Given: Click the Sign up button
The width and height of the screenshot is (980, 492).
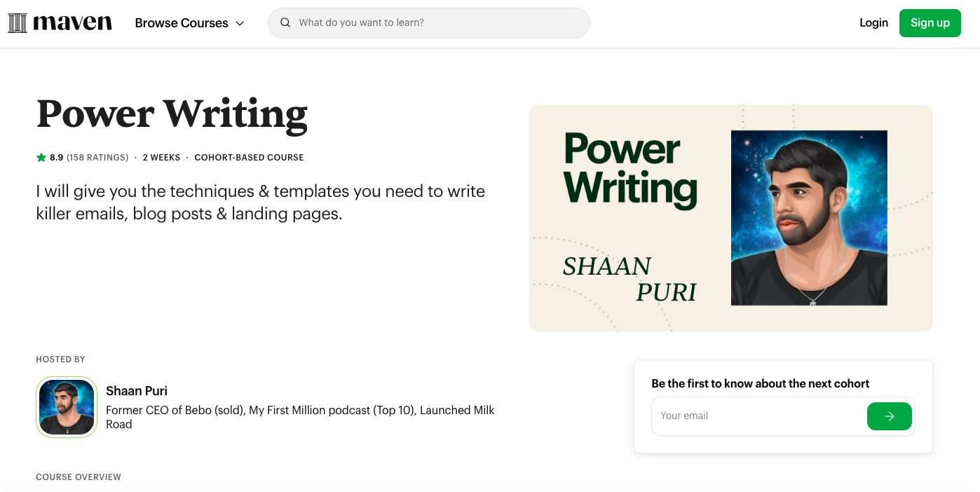Looking at the screenshot, I should point(930,22).
